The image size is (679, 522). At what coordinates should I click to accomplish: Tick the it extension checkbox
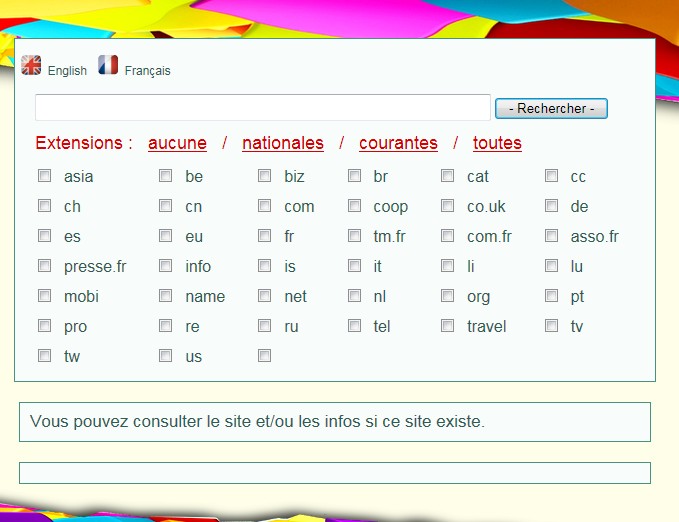point(354,266)
